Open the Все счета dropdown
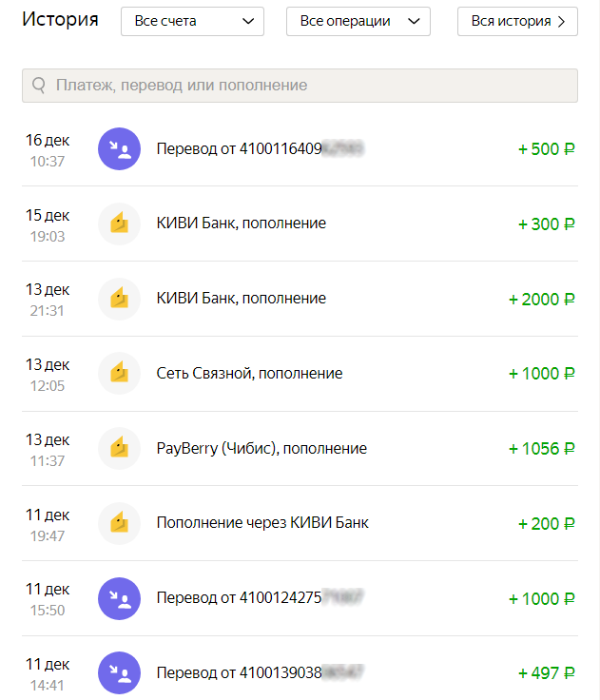 [192, 21]
